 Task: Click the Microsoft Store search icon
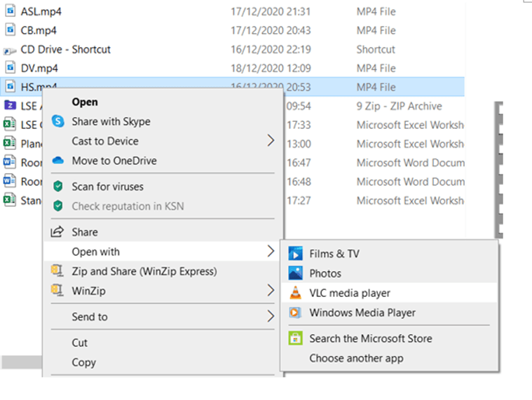click(296, 339)
